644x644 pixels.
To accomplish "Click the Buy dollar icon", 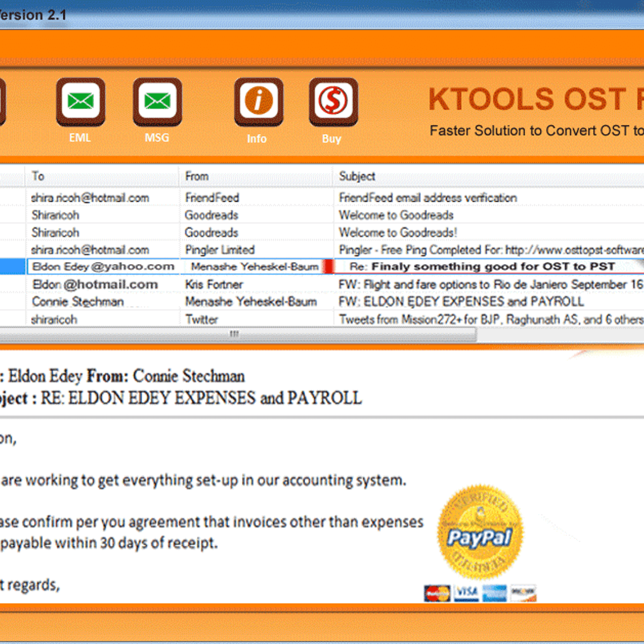I will tap(332, 102).
